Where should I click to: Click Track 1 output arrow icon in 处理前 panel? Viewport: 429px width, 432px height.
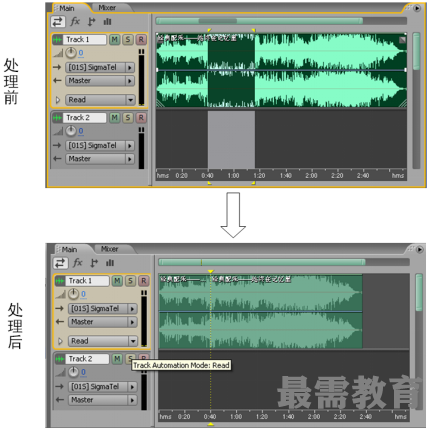coord(57,81)
